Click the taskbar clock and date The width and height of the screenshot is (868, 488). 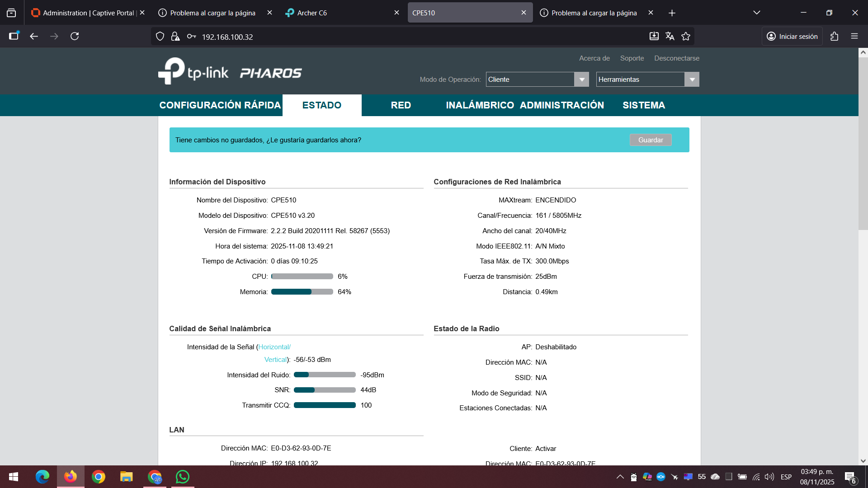[817, 477]
